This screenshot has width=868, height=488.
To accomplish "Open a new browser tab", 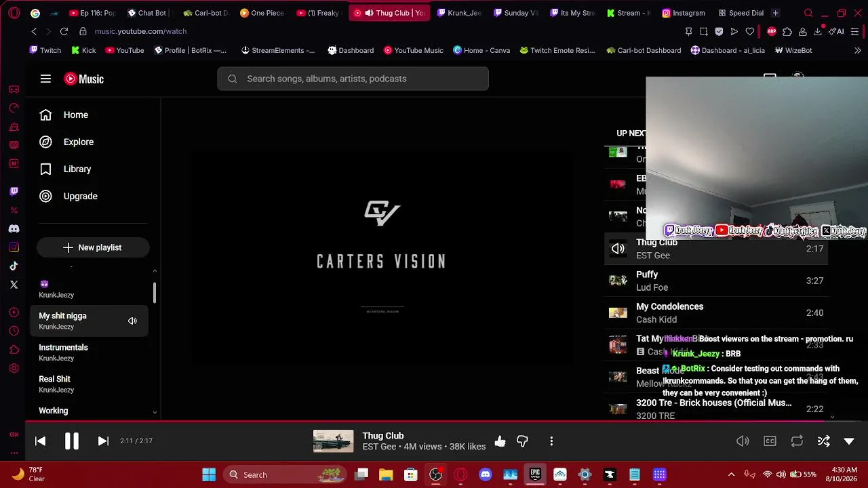I will [775, 13].
